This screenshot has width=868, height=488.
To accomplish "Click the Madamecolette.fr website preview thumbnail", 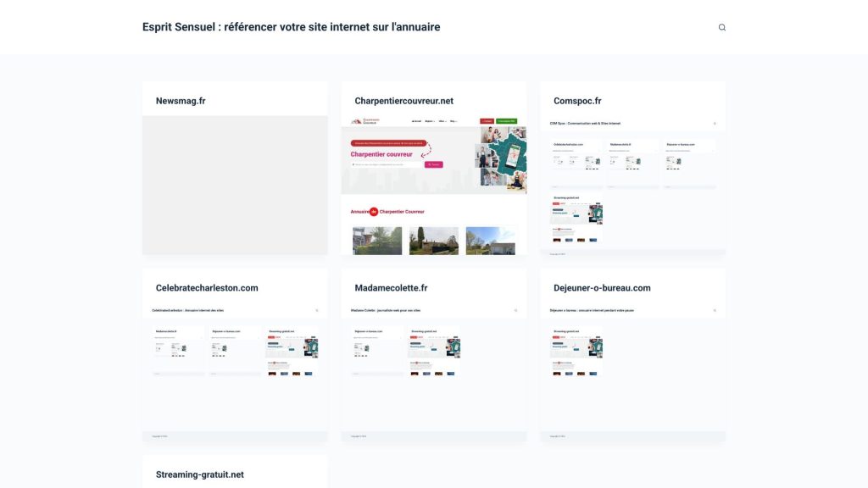I will tap(434, 371).
